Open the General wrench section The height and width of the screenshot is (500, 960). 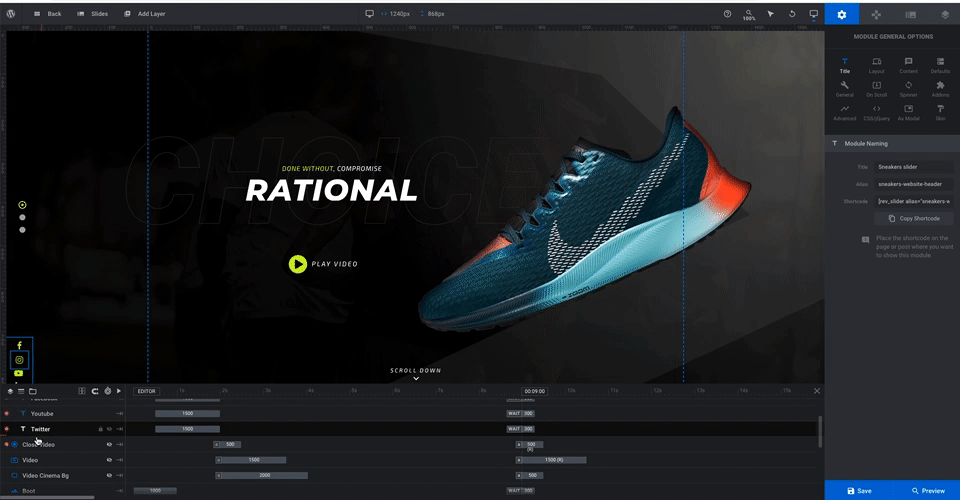844,89
